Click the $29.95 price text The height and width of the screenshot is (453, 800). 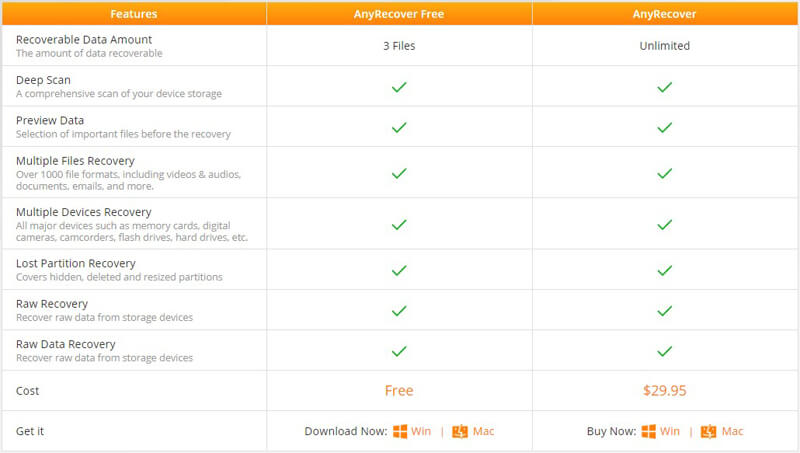[664, 391]
